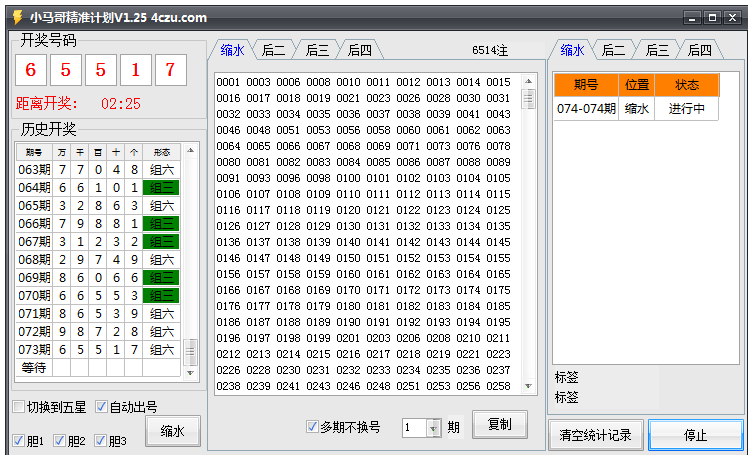Click number 0001 in the list

[x=228, y=82]
